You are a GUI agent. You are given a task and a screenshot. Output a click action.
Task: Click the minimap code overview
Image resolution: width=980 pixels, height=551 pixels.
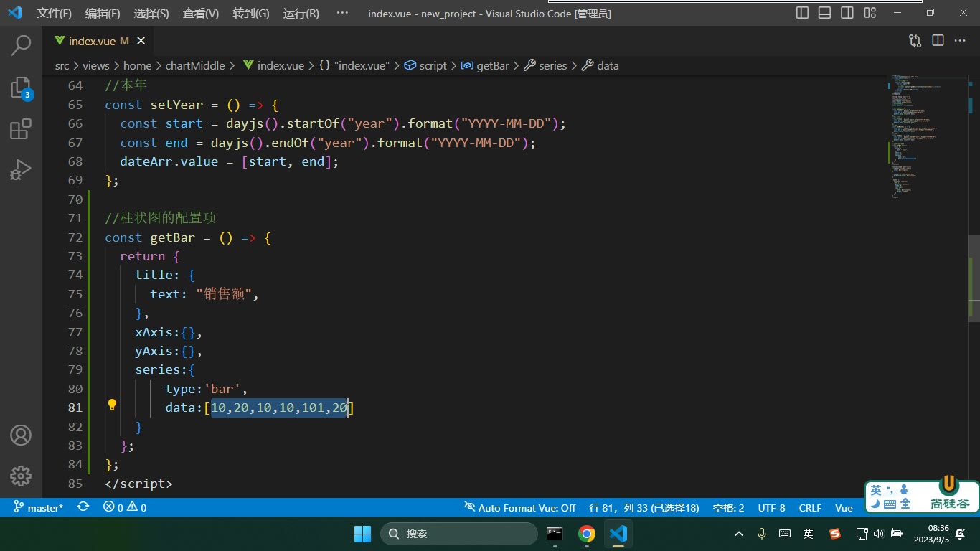pos(926,136)
